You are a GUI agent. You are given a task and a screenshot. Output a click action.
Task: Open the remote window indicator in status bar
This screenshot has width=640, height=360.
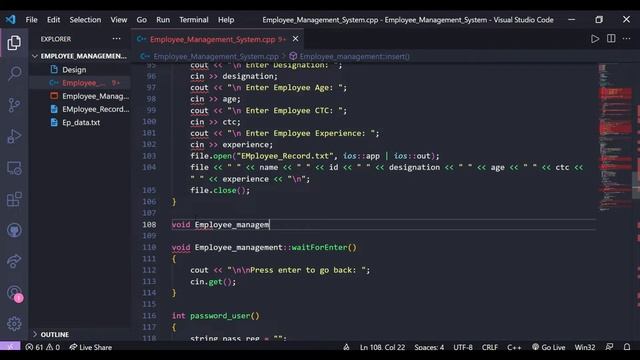pos(10,347)
